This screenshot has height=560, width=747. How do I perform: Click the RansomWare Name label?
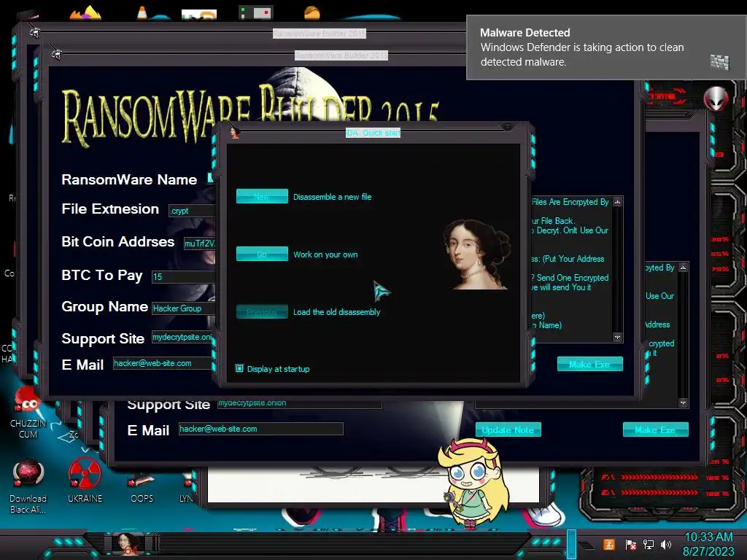coord(129,179)
